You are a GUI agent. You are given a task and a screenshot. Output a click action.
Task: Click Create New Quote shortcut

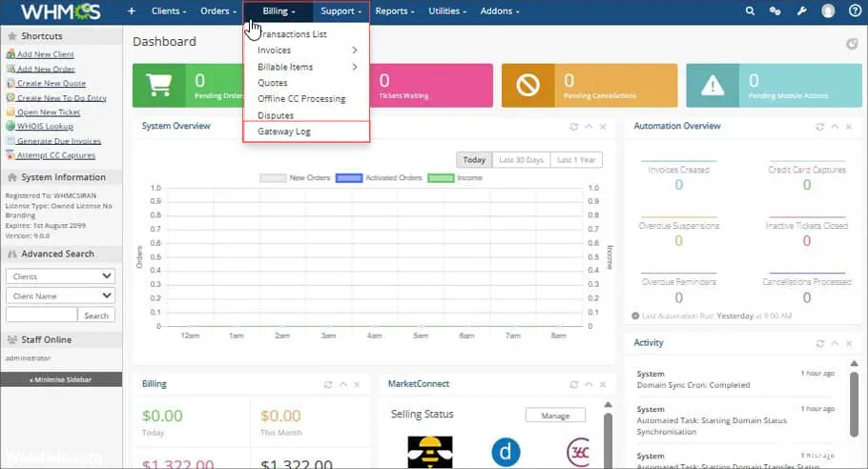click(x=51, y=83)
